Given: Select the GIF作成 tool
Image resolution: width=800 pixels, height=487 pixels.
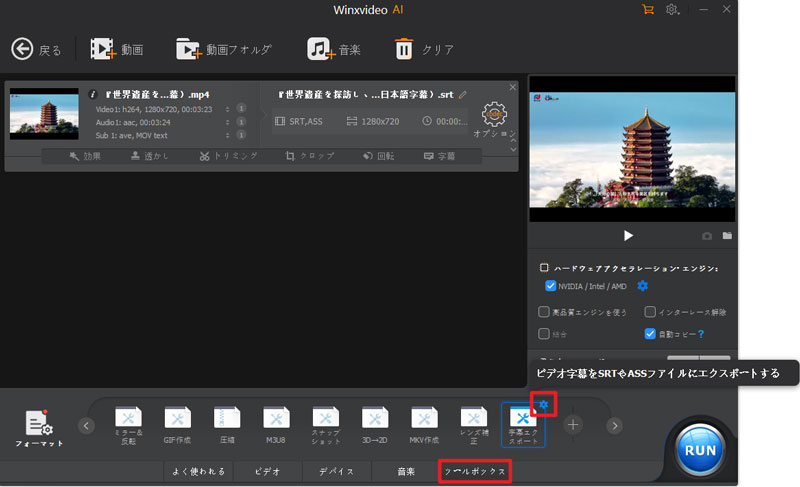Looking at the screenshot, I should [178, 425].
